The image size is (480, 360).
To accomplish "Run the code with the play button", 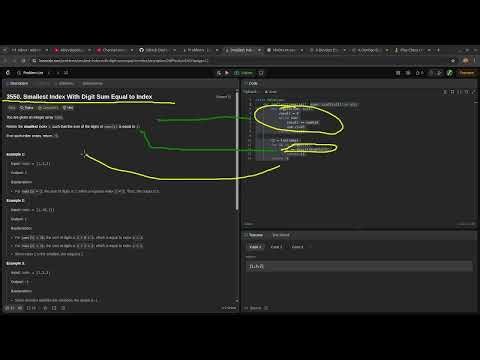I will (227, 73).
